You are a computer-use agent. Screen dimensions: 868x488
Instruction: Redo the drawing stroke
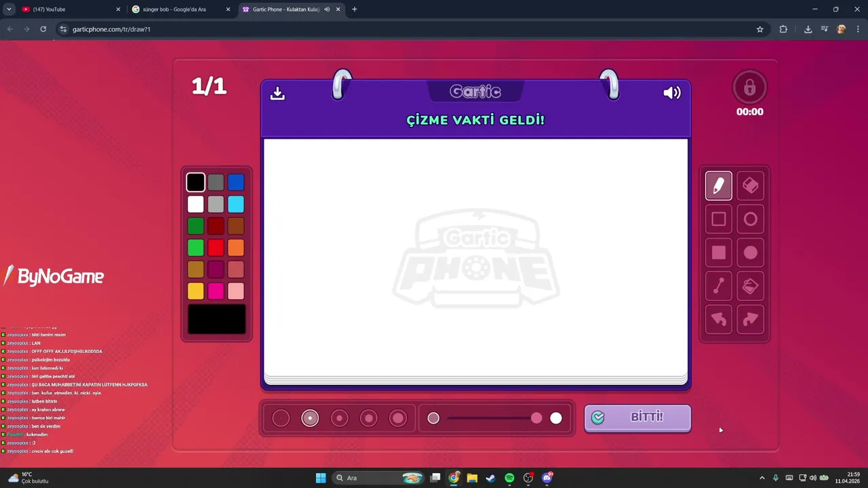click(x=751, y=319)
